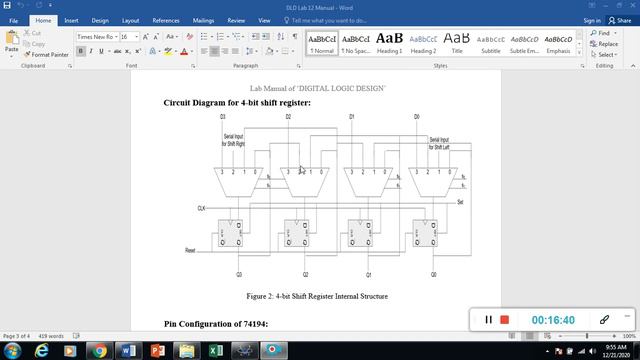Viewport: 640px width, 360px height.
Task: Expand the Styles gallery more arrow
Action: (x=579, y=52)
